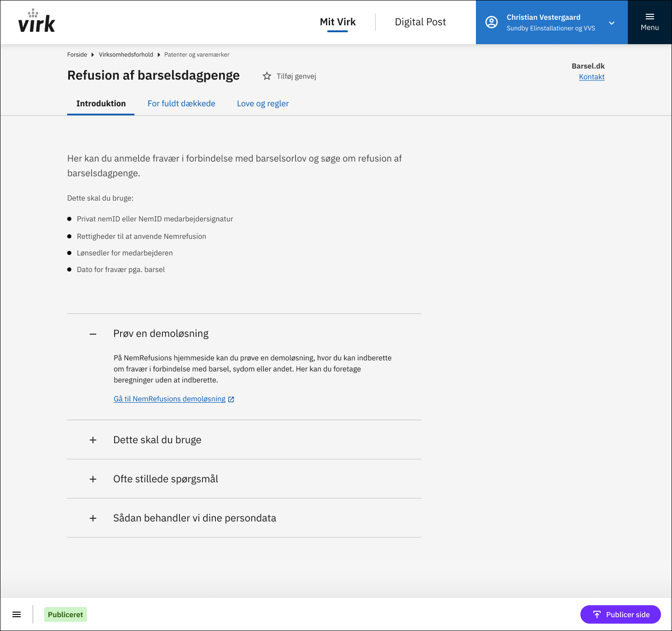Screen dimensions: 672x631
Task: Click the Barsel.dk label
Action: pyautogui.click(x=588, y=66)
